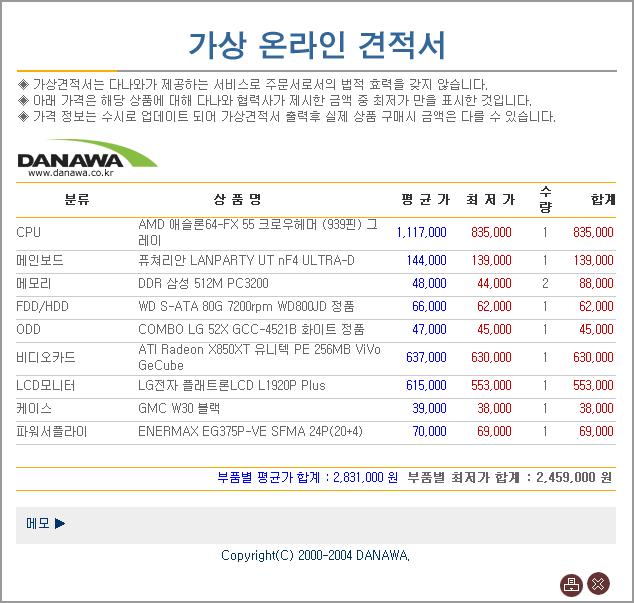Viewport: 634px width, 603px height.
Task: Click the round X close icon
Action: (x=598, y=585)
